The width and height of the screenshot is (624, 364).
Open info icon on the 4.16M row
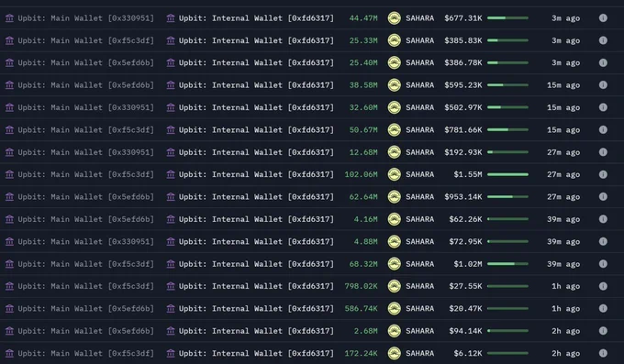coord(603,219)
